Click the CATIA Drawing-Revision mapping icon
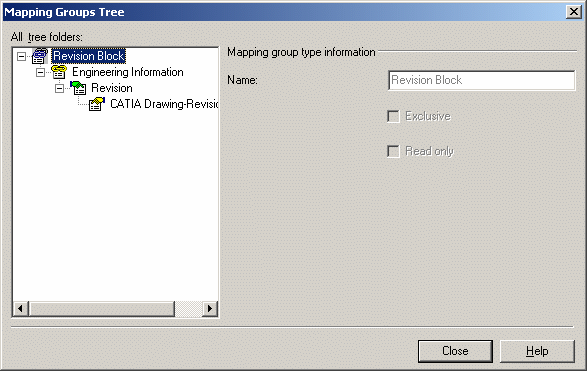The height and width of the screenshot is (371, 587). (97, 104)
